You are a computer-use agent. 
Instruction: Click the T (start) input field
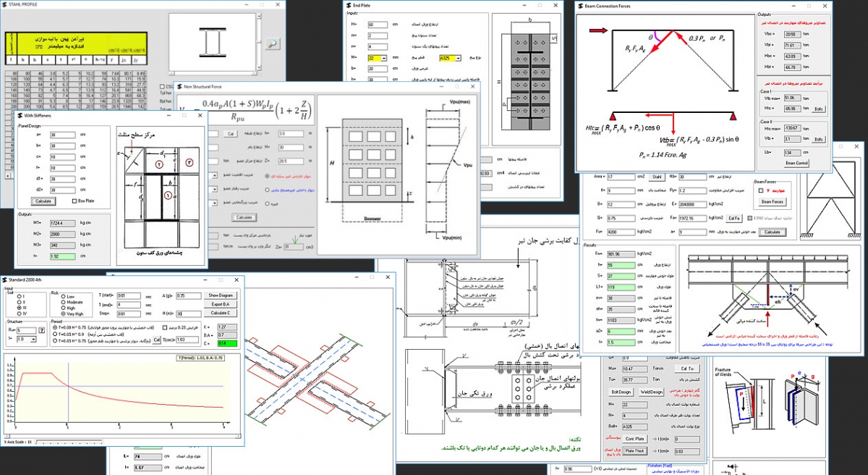pos(128,295)
